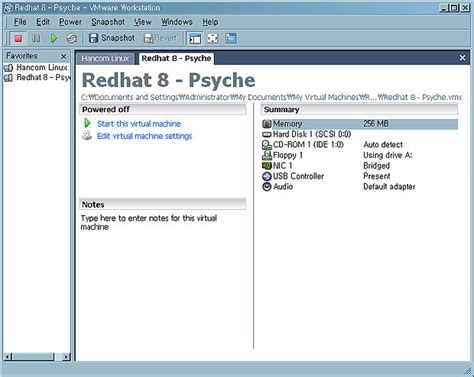
Task: Switch to the Hancom Linux tab
Action: pos(105,58)
